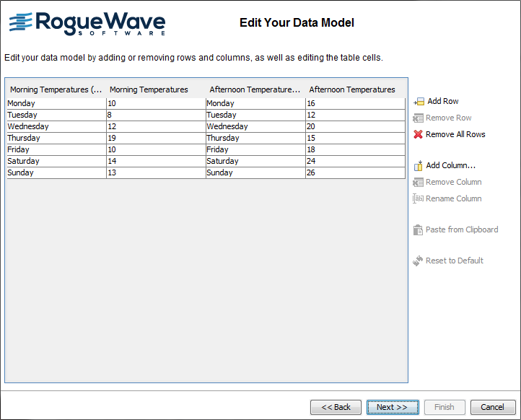This screenshot has width=521, height=420.
Task: Click the Add Row icon
Action: pos(419,102)
